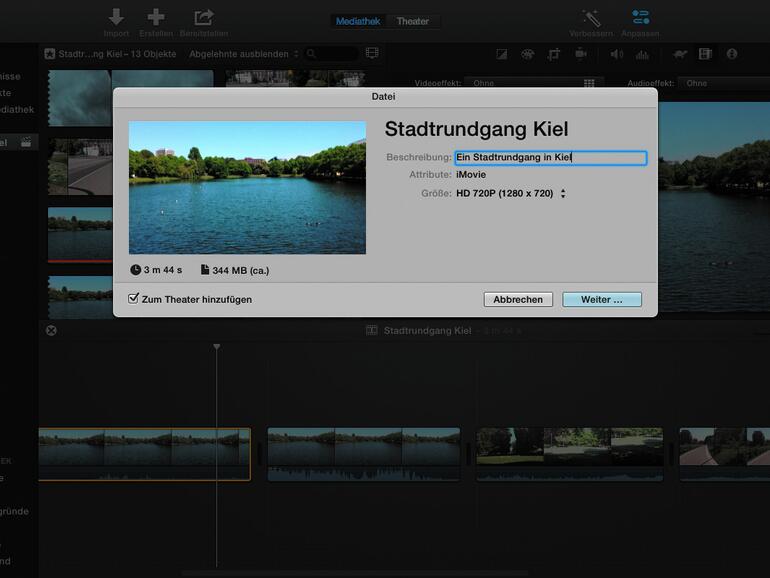Open the color balance icon
Screen dimensions: 770x578
tap(502, 54)
